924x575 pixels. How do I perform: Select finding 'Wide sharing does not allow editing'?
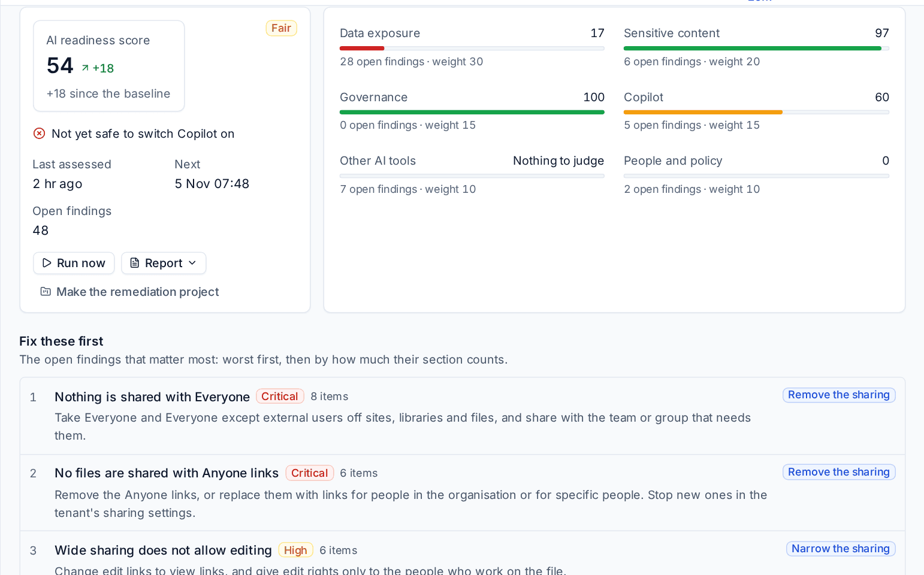[163, 550]
